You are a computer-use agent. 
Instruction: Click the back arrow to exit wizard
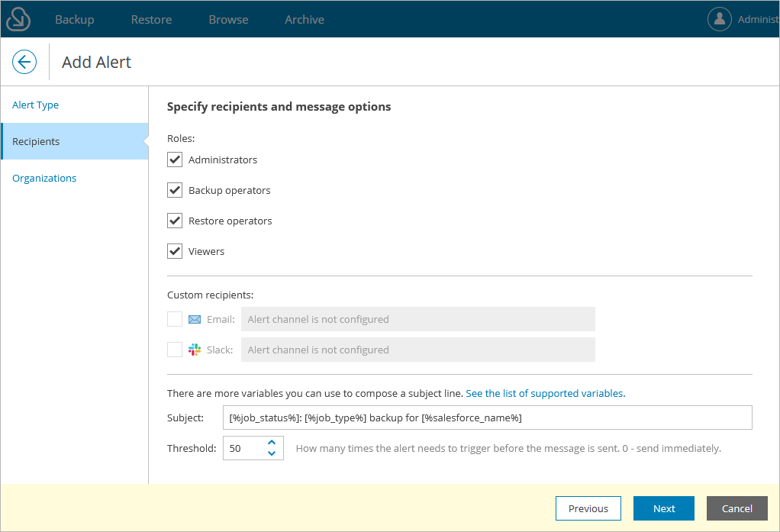24,62
